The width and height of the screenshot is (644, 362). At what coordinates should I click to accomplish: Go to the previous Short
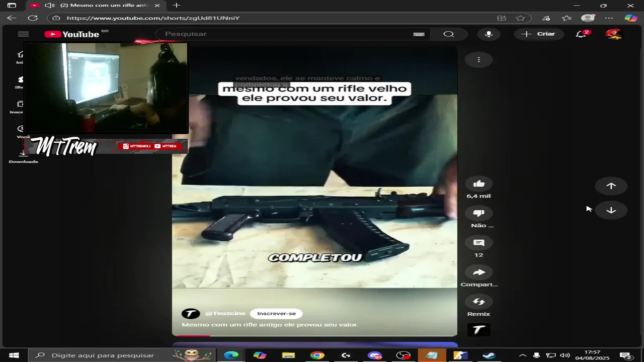click(611, 186)
